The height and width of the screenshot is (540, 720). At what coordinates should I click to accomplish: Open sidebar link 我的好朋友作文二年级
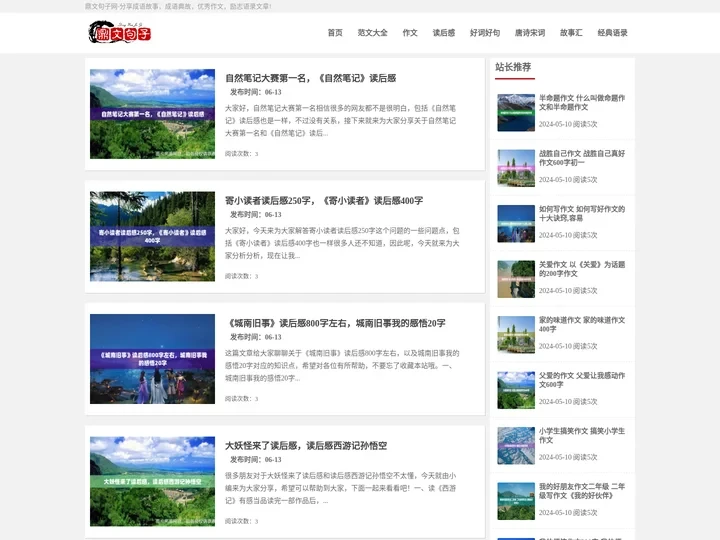582,491
